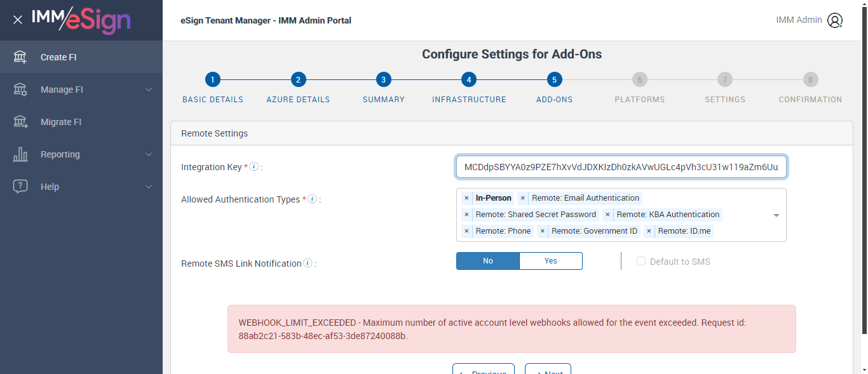Select Yes for Remote SMS Link Notification

pyautogui.click(x=550, y=261)
